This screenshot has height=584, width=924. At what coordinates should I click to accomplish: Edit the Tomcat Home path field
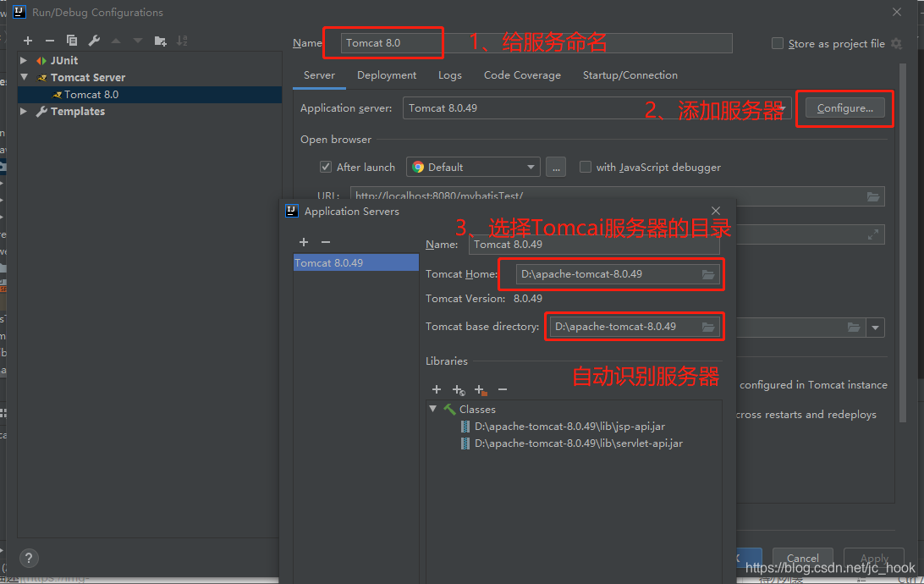tap(618, 274)
